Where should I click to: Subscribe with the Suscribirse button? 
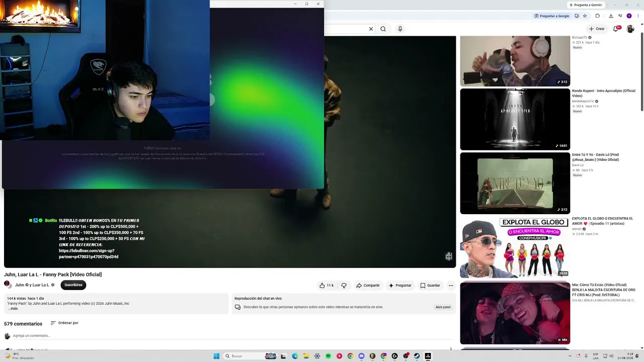point(73,285)
